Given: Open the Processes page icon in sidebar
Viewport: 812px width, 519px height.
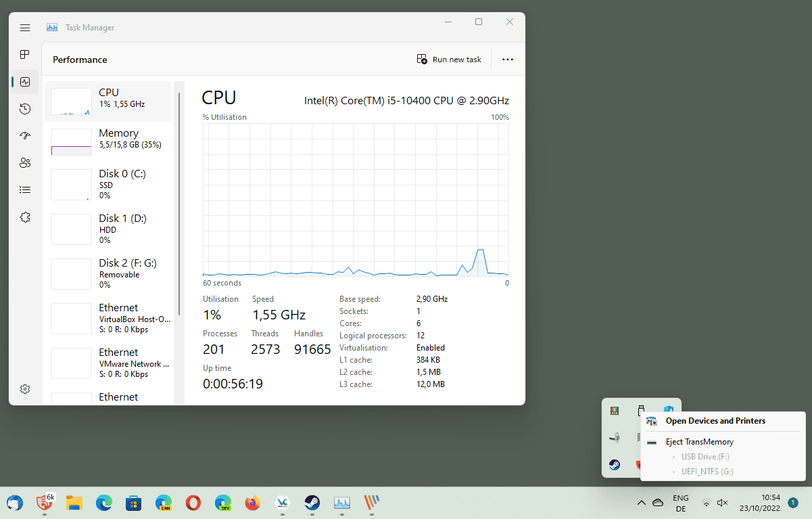Looking at the screenshot, I should 25,55.
